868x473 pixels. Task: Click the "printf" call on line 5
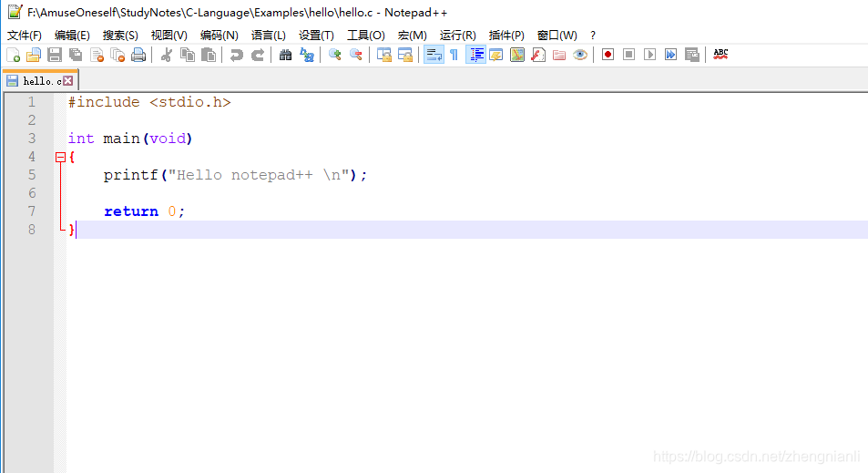pyautogui.click(x=130, y=175)
